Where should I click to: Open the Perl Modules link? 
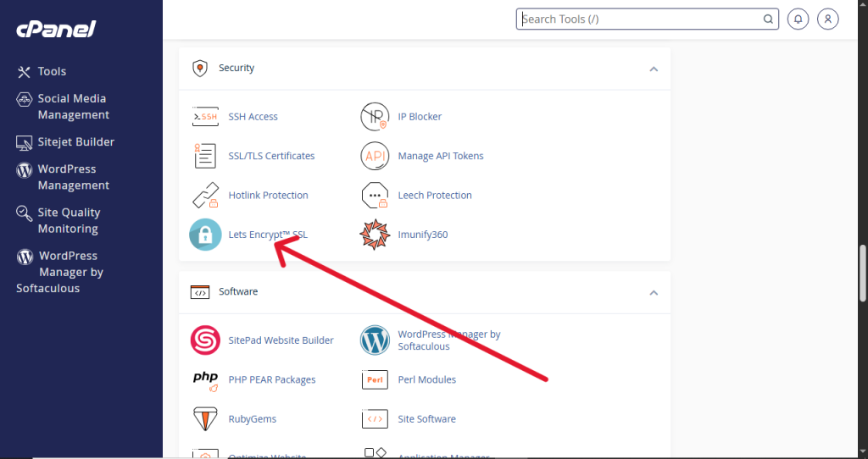point(427,379)
